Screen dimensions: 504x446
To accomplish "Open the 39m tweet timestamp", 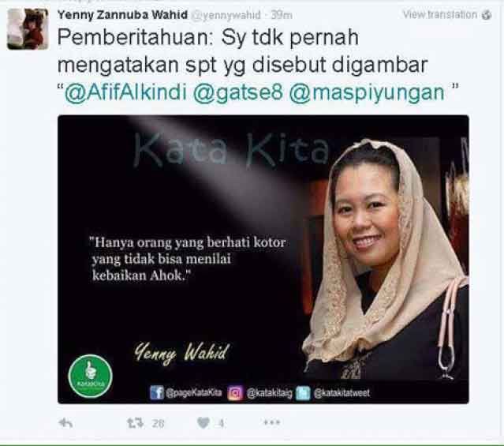I will coord(282,15).
